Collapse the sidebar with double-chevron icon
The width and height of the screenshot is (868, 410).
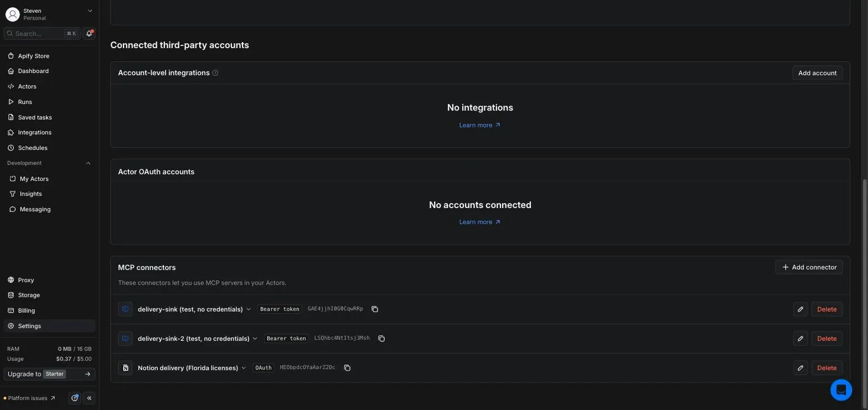(89, 398)
